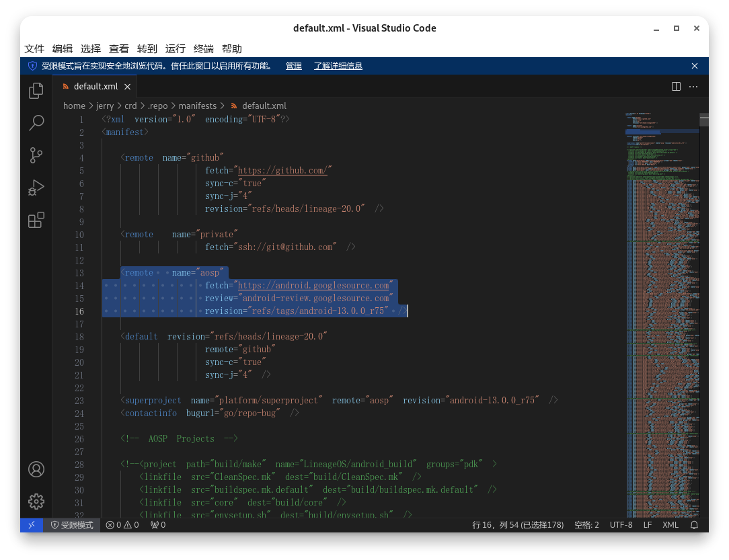Dismiss the restricted mode banner
729x560 pixels.
[695, 66]
